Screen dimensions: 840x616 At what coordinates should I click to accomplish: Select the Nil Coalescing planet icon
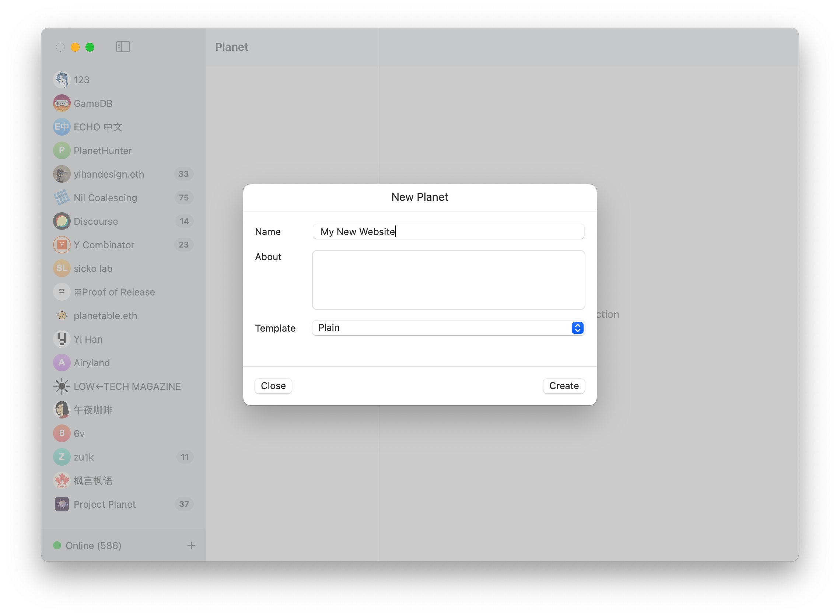pos(62,197)
